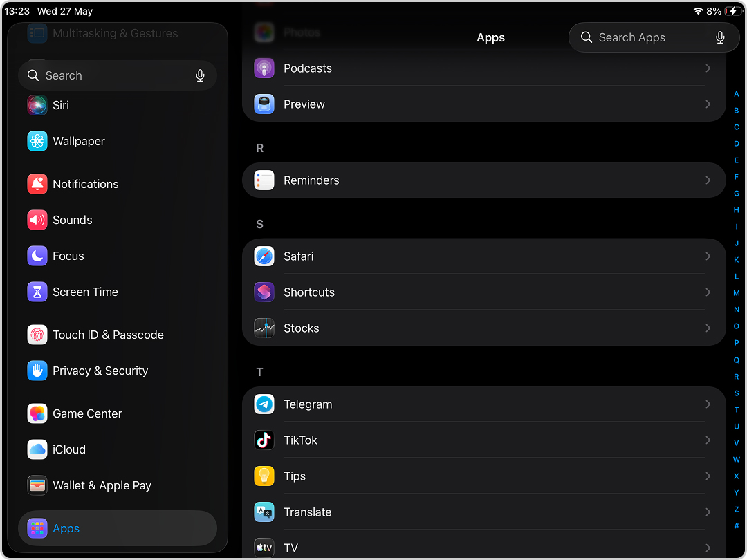This screenshot has height=560, width=747.
Task: Expand TikTok row chevron
Action: coord(708,440)
